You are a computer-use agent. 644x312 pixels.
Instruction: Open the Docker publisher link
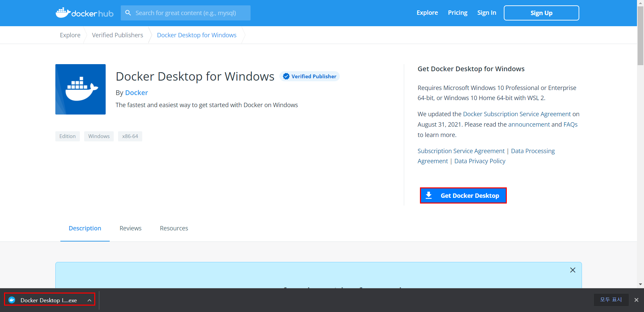tap(137, 93)
